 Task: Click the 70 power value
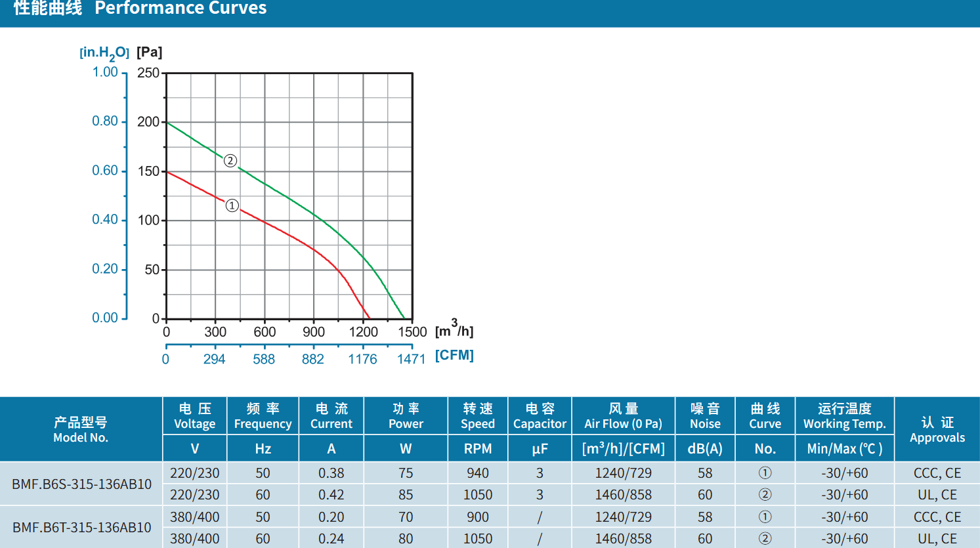click(x=406, y=517)
